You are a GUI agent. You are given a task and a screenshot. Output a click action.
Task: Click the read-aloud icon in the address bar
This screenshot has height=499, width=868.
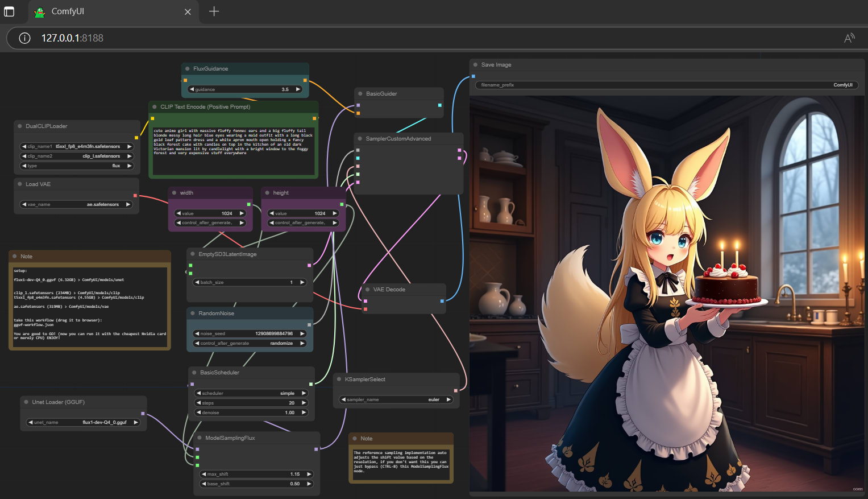click(849, 38)
